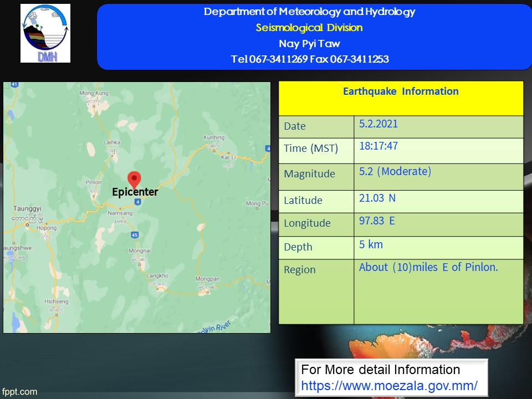This screenshot has width=532, height=399.
Task: Click the fppt.com watermark text
Action: [x=19, y=392]
